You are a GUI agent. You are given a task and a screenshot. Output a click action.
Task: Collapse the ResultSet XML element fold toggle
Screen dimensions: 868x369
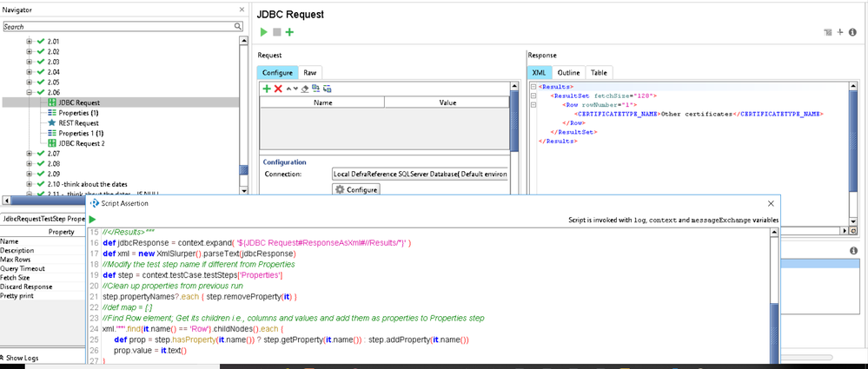[533, 96]
